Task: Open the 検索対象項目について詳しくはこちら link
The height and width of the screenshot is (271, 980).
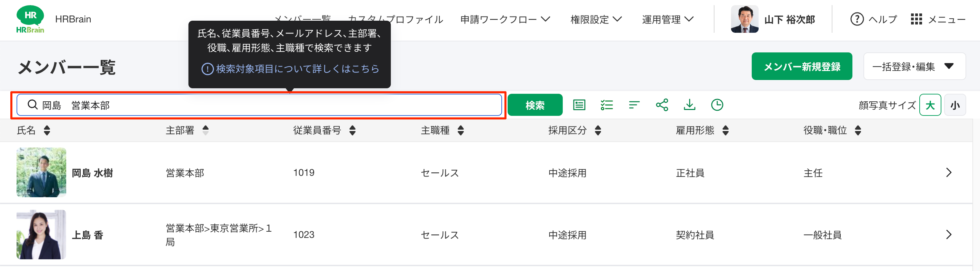Action: coord(290,69)
